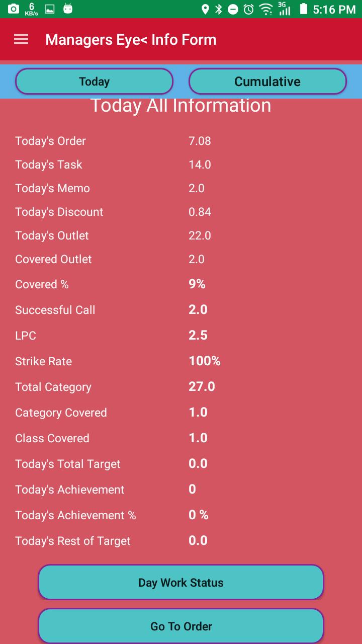The image size is (362, 644).
Task: Select the Today's Order row label
Action: tap(50, 141)
